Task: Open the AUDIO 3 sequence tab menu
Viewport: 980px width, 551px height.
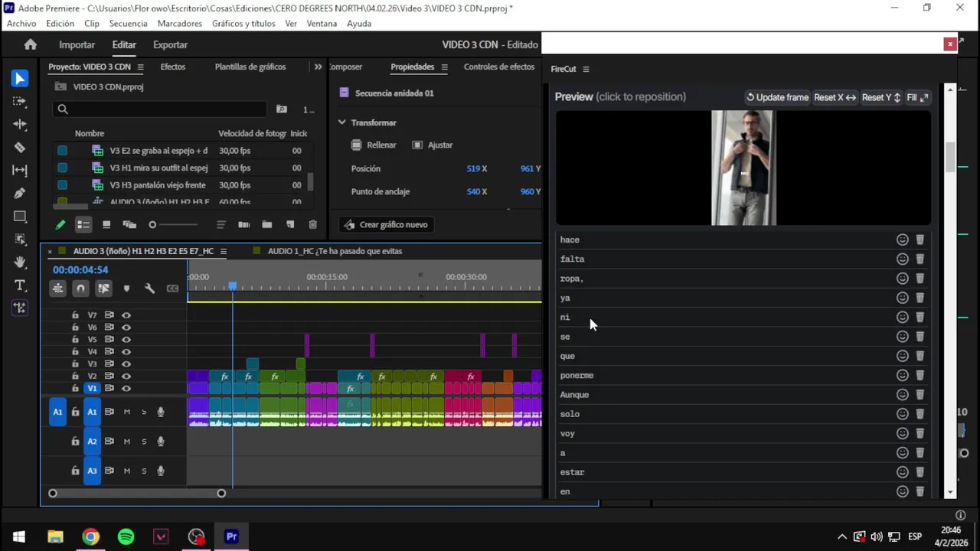Action: click(x=223, y=251)
